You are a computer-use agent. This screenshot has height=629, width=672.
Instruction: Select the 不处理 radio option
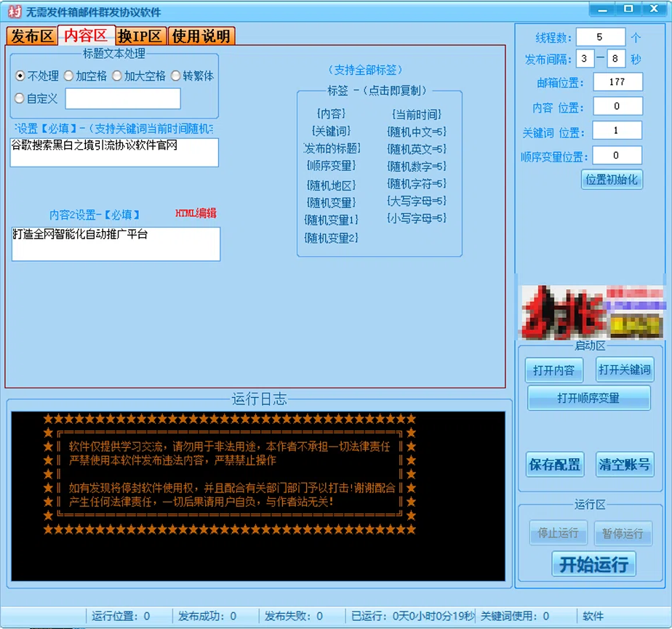[x=37, y=76]
